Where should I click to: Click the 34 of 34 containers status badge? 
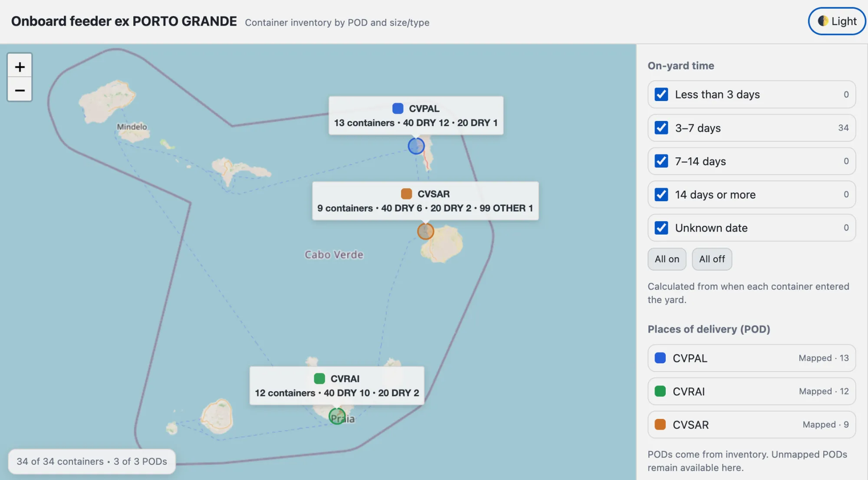click(92, 461)
